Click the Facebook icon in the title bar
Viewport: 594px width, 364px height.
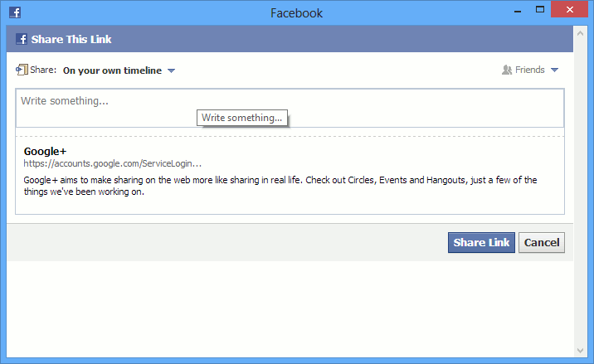point(15,12)
